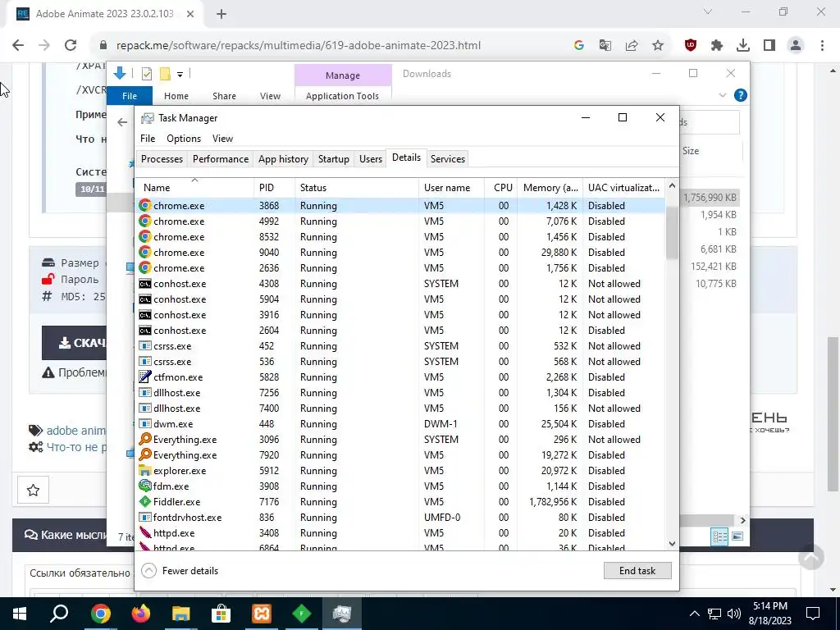Click the translate page icon in Chrome
This screenshot has height=630, width=840.
tap(605, 46)
